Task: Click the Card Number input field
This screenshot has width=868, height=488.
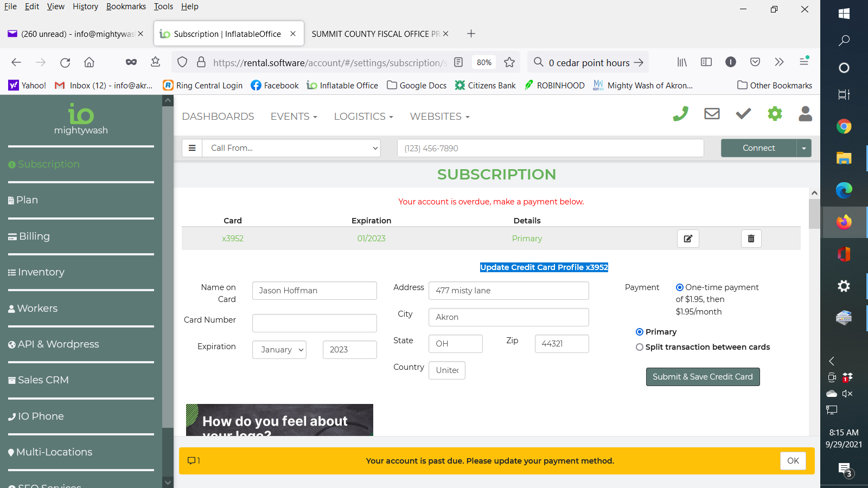Action: coord(314,323)
